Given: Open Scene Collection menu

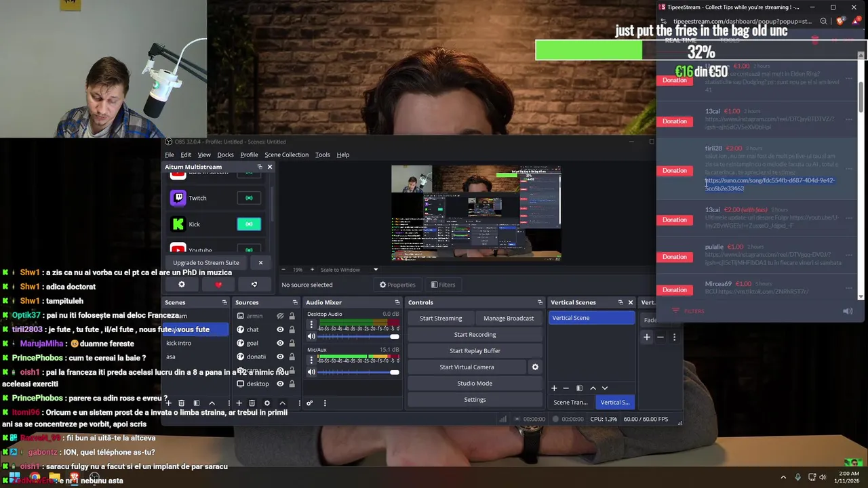Looking at the screenshot, I should tap(286, 155).
